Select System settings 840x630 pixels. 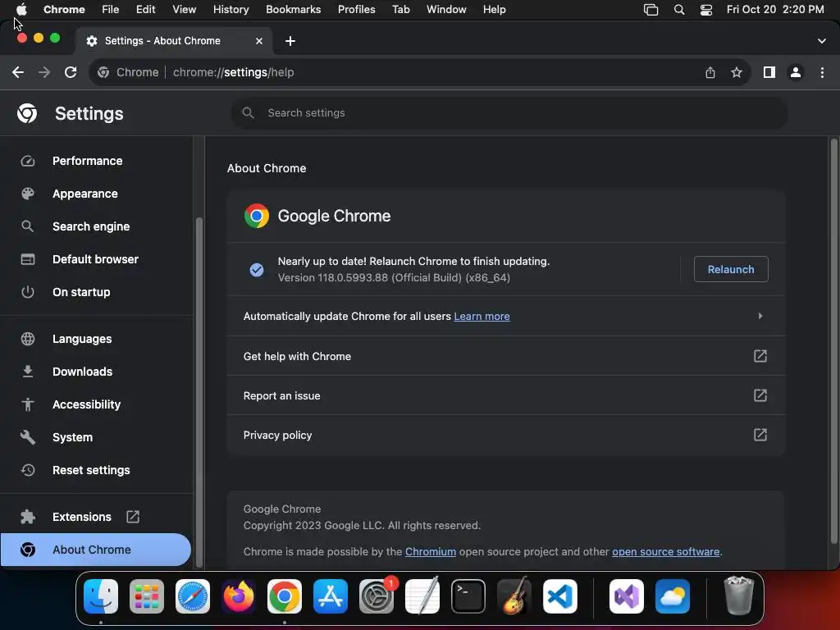72,437
